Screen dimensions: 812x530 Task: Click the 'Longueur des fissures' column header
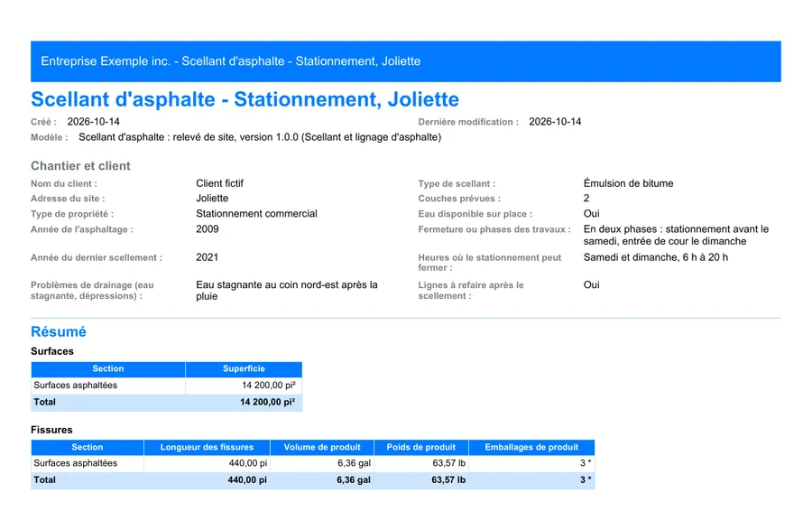point(207,447)
